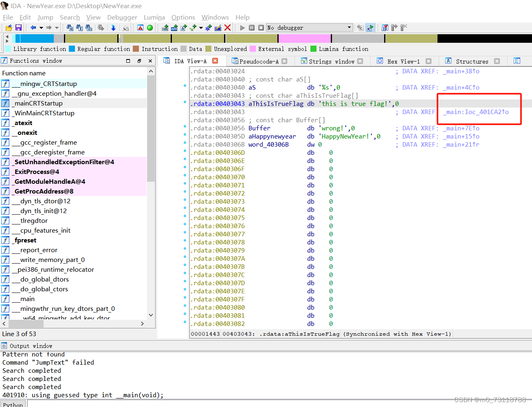Switch to the Pseudocode-A tab
The image size is (532, 407).
click(259, 61)
